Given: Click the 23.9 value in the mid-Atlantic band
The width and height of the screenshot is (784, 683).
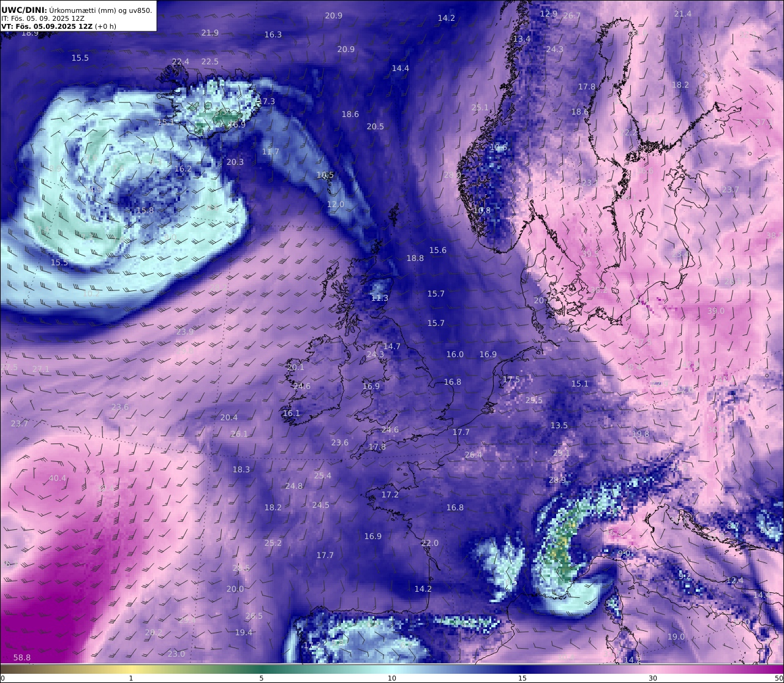Looking at the screenshot, I should 185,331.
